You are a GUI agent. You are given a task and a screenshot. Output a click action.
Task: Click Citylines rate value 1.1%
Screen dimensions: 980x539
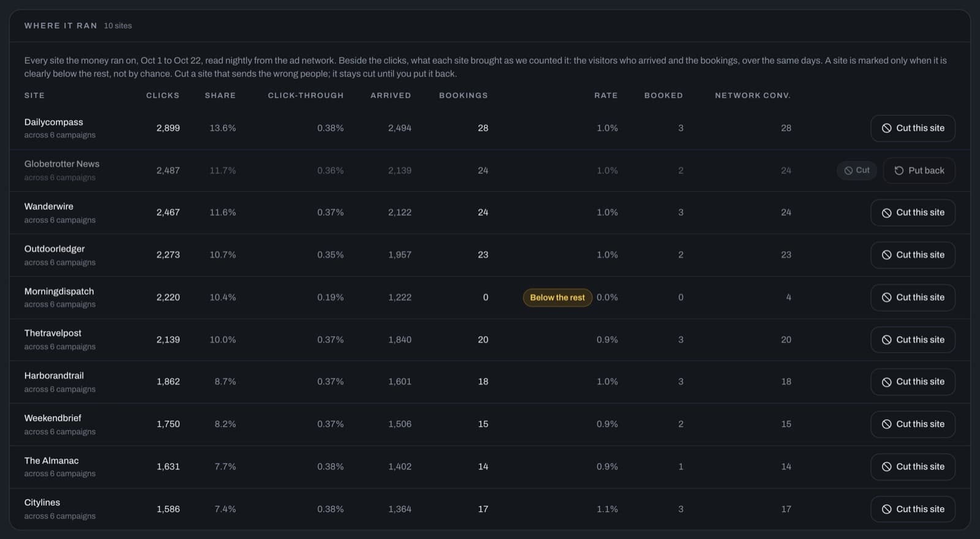(607, 509)
